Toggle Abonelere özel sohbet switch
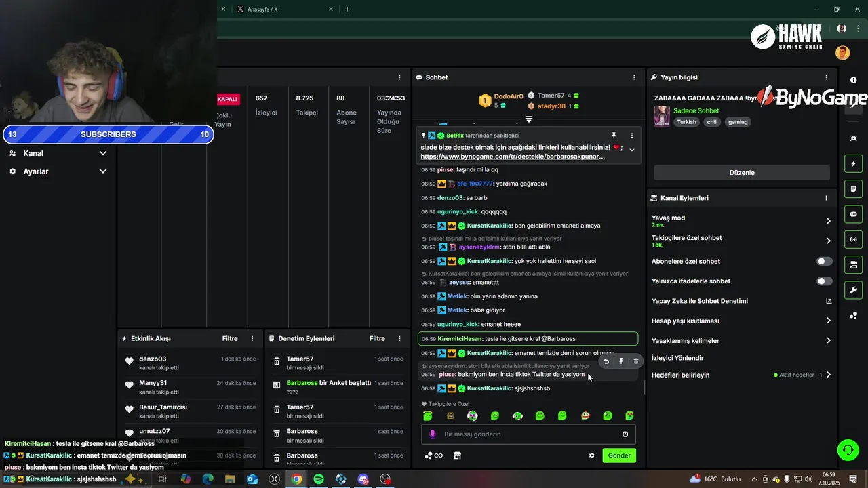868x488 pixels. point(824,261)
